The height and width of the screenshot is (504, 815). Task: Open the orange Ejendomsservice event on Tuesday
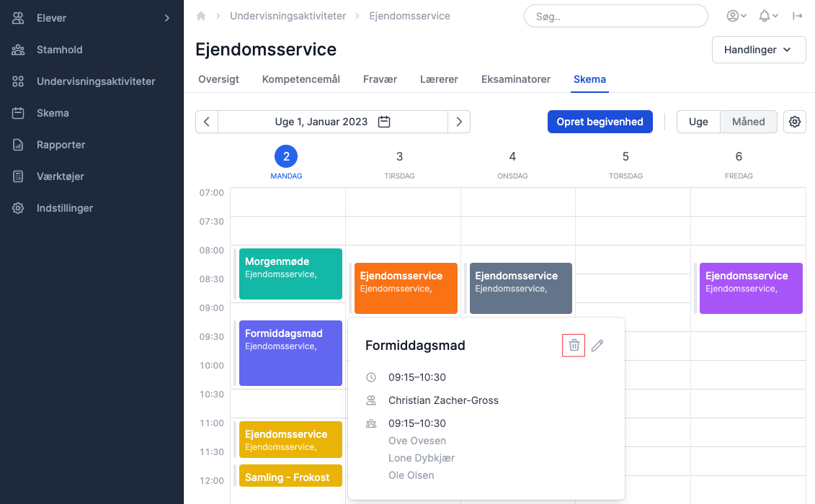406,289
